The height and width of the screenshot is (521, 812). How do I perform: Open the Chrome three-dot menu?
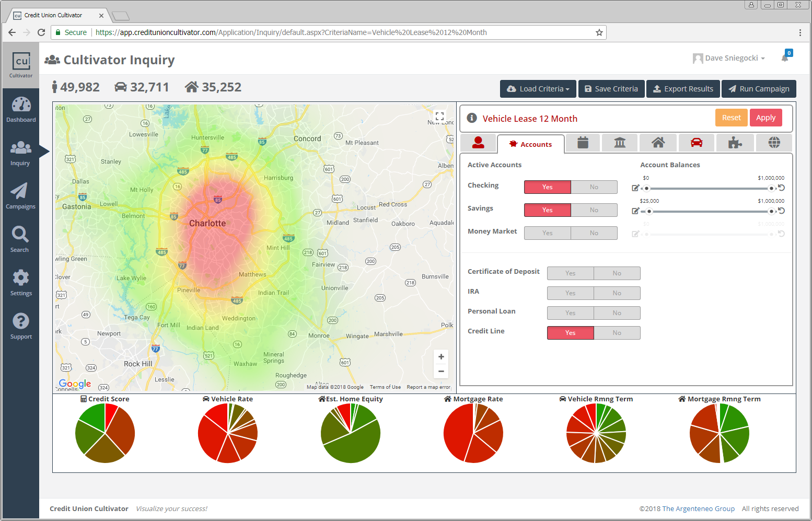(x=800, y=32)
